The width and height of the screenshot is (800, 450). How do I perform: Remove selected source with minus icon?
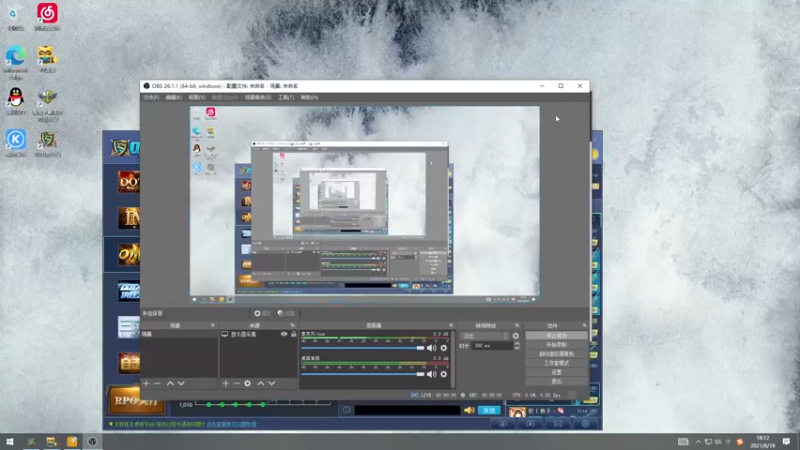pos(236,383)
